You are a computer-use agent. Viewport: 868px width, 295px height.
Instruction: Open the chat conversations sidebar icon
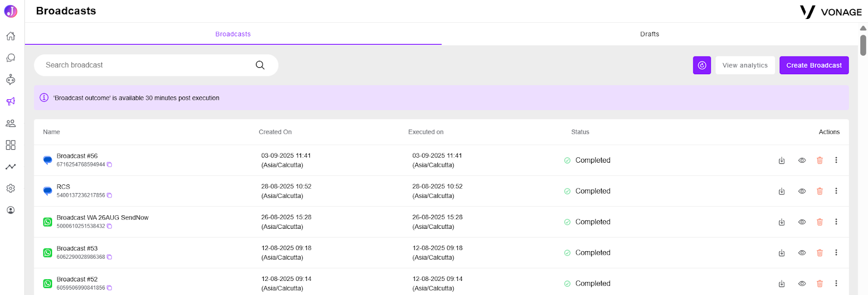[10, 58]
